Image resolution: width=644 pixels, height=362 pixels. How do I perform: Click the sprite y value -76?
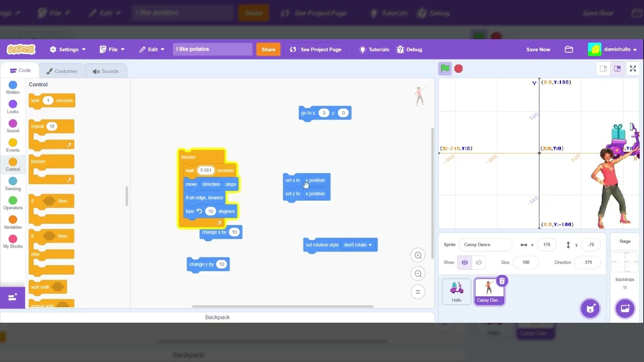591,245
